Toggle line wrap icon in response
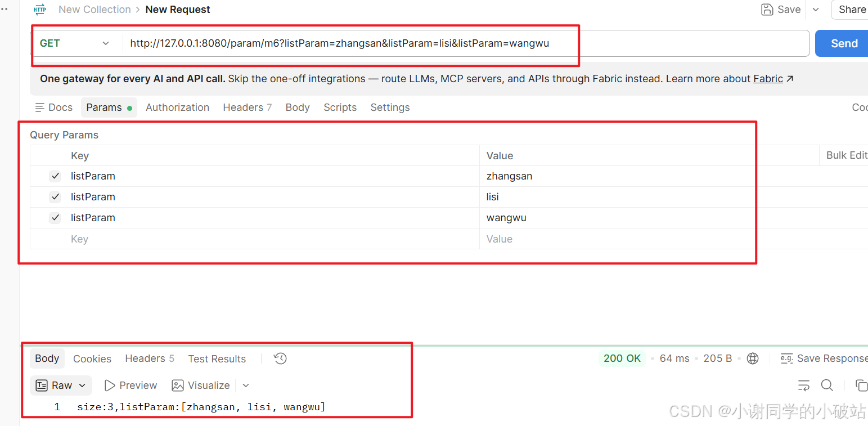 coord(804,385)
